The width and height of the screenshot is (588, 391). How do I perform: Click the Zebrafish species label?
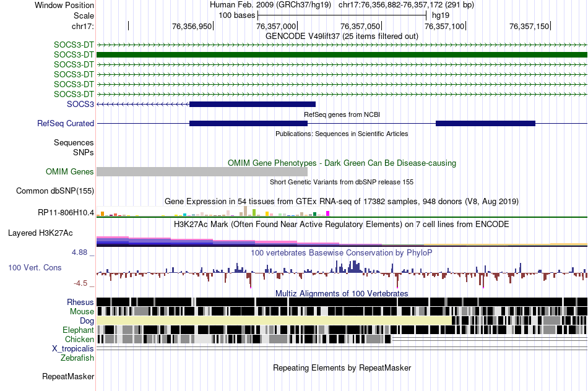click(x=77, y=358)
